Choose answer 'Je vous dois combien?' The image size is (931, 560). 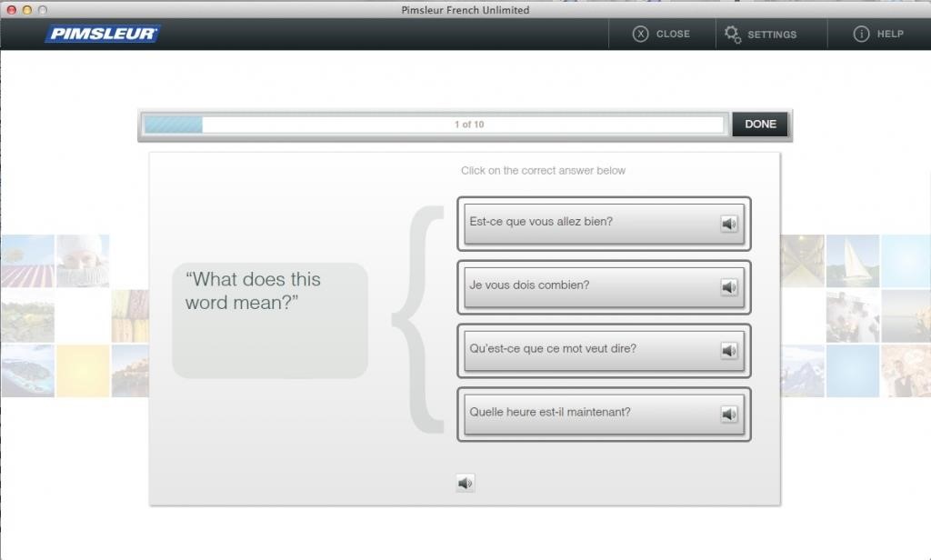point(604,287)
